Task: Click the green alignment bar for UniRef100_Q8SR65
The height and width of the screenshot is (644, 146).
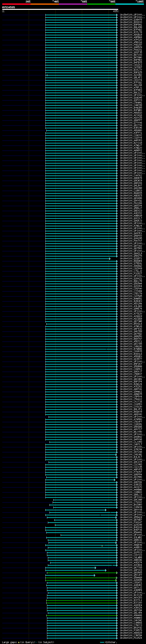Action: point(82,573)
